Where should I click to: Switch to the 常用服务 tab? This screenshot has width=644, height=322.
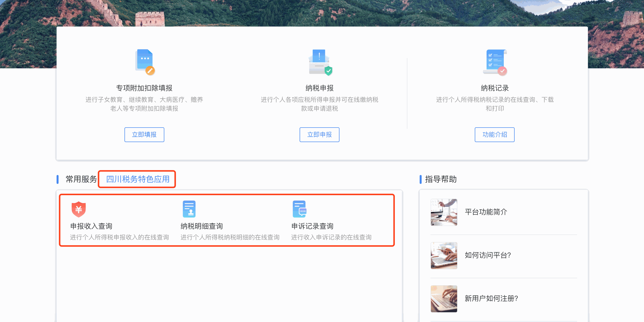(81, 179)
